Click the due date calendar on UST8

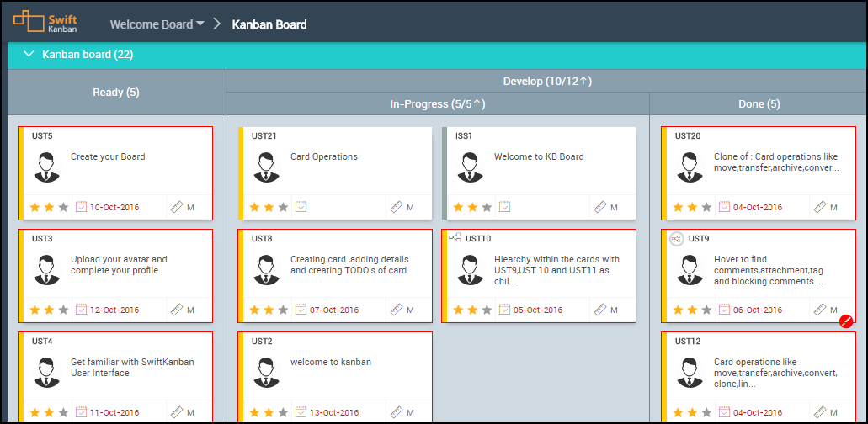point(301,310)
